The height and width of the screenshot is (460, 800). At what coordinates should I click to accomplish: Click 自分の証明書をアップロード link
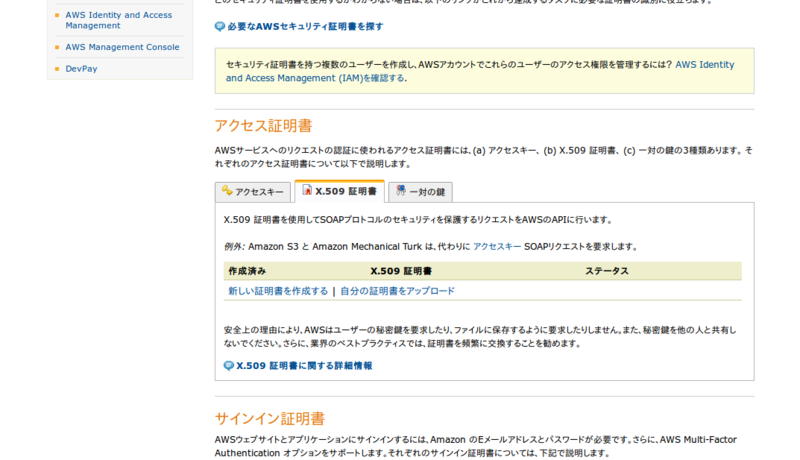pyautogui.click(x=397, y=291)
